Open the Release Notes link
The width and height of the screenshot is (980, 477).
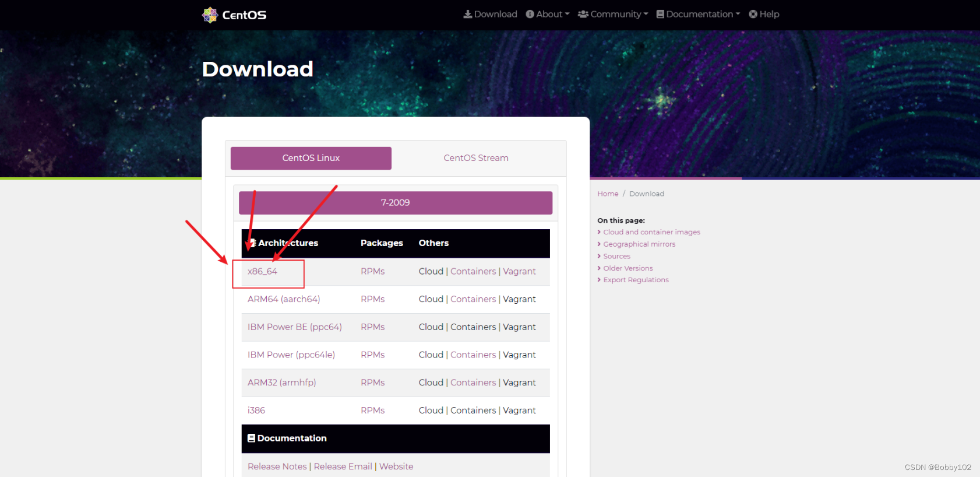[x=277, y=467]
